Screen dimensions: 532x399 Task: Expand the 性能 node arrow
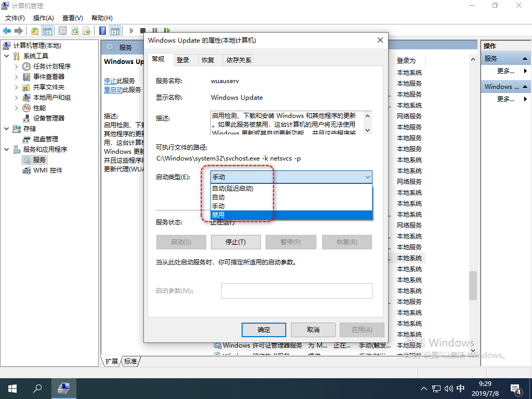(16, 108)
